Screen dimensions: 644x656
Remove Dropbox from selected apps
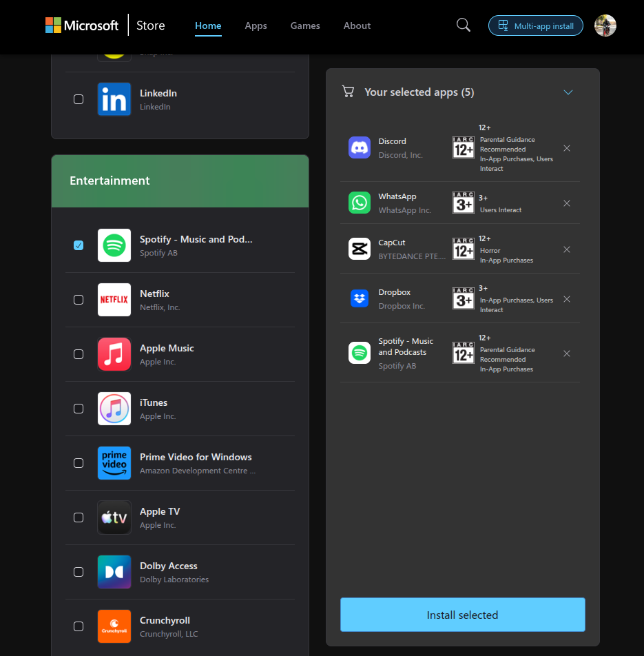[566, 299]
